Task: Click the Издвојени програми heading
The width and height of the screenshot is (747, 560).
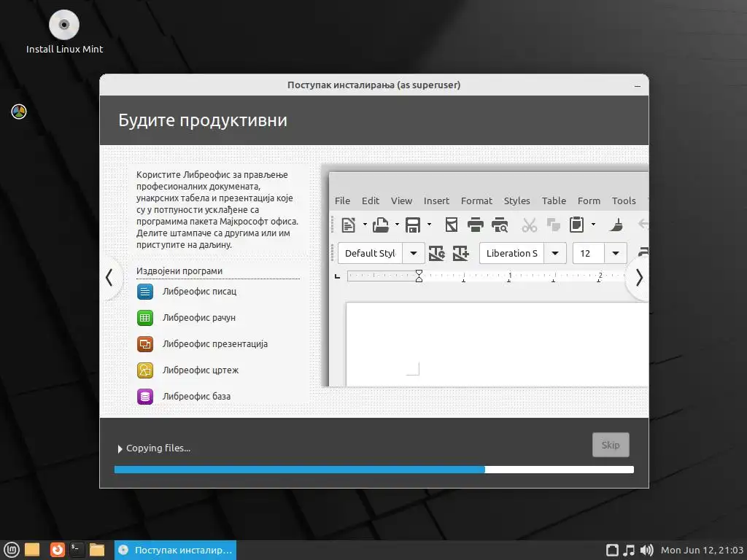Action: click(x=179, y=271)
